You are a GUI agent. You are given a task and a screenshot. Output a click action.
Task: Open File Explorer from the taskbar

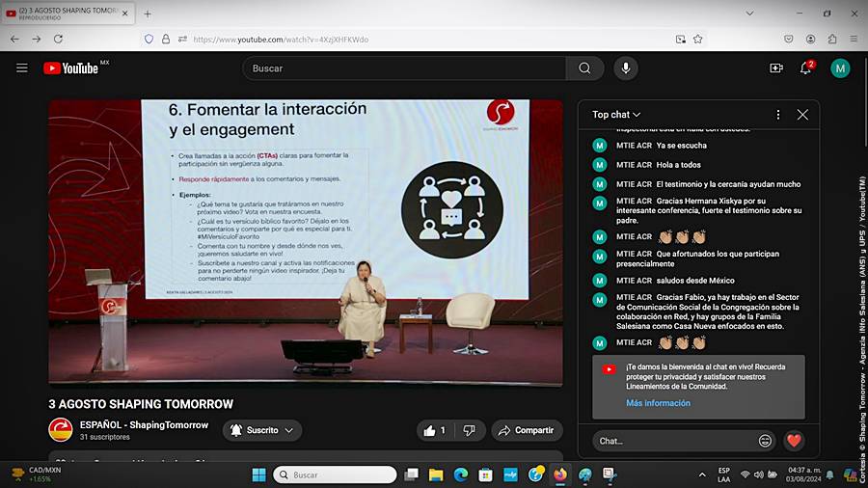436,474
